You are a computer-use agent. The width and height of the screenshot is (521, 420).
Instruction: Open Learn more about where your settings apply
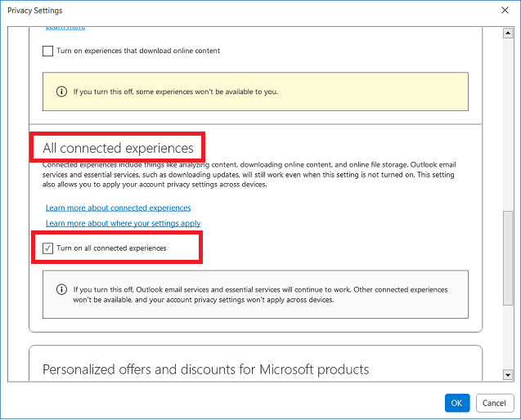(x=123, y=223)
